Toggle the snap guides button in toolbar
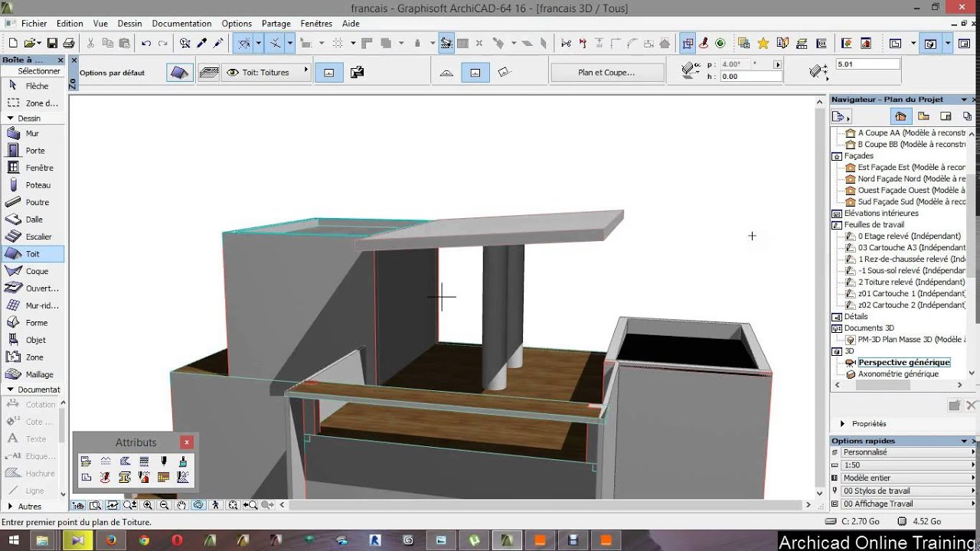Viewport: 980px width, 551px height. tap(276, 44)
